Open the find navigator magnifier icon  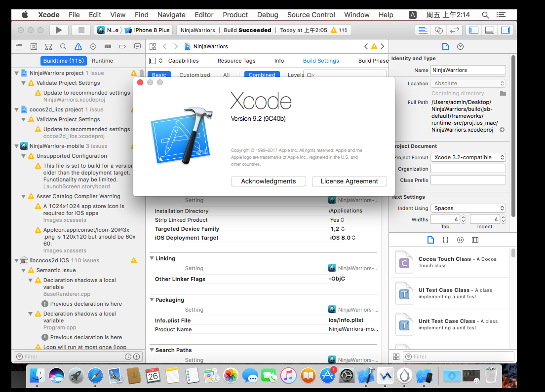[x=63, y=46]
